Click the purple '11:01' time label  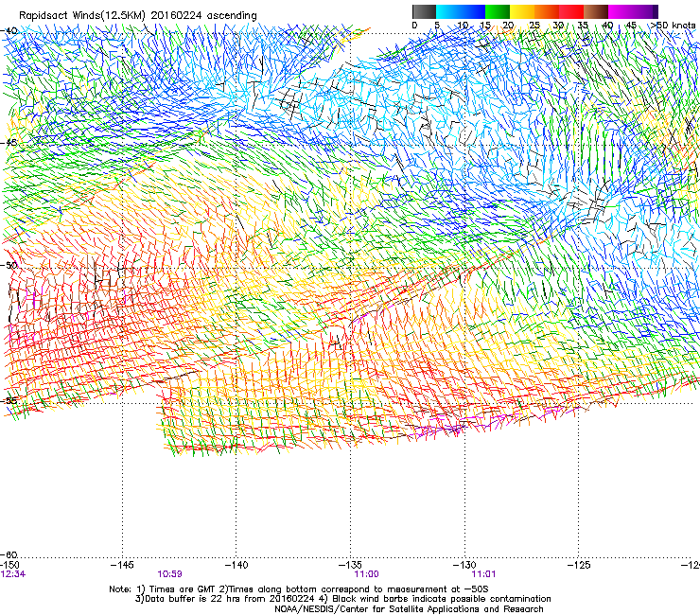pyautogui.click(x=483, y=574)
